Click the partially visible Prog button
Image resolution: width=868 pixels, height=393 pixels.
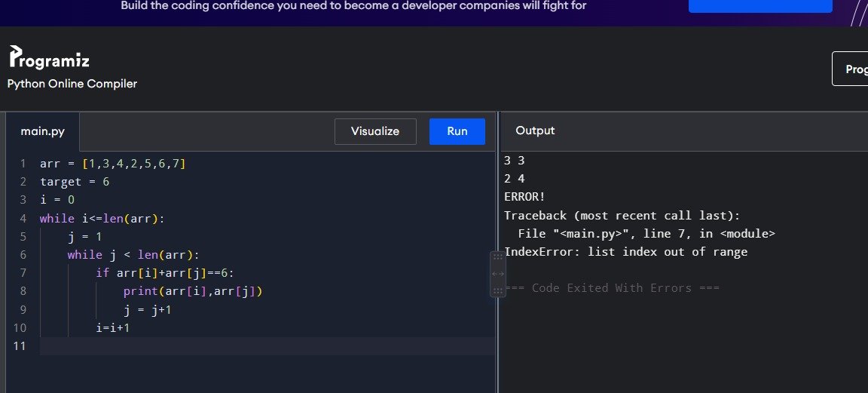tap(850, 69)
